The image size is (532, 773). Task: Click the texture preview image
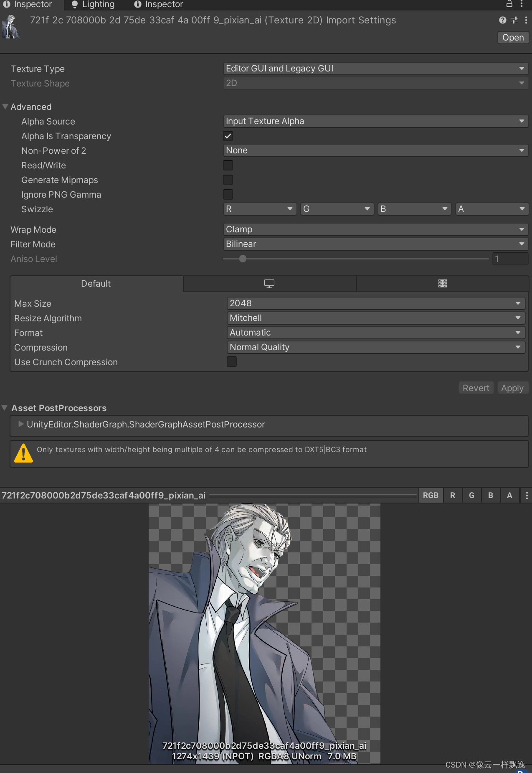(264, 634)
